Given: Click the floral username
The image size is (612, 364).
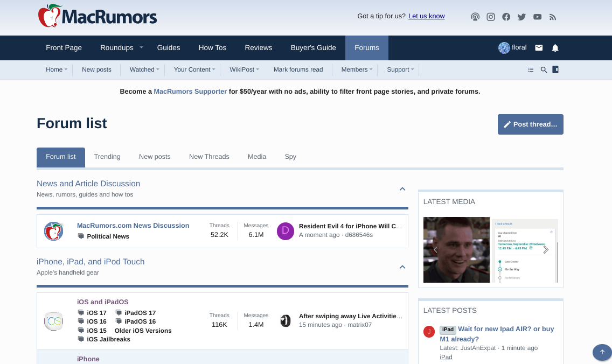Looking at the screenshot, I should [519, 47].
